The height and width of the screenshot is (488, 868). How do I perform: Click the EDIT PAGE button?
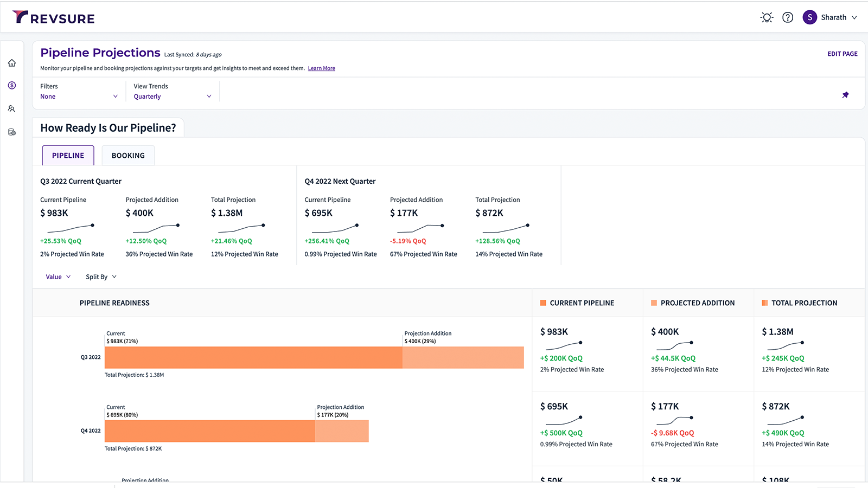842,54
